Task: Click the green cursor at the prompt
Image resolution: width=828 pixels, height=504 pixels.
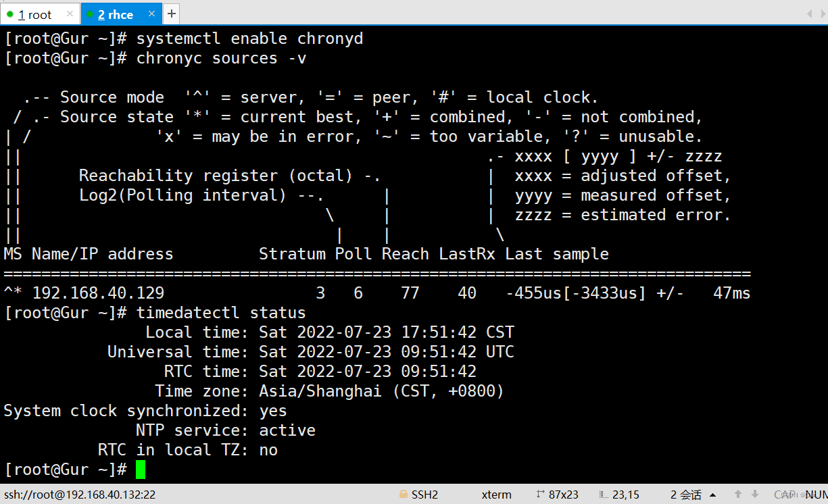Action: [141, 470]
